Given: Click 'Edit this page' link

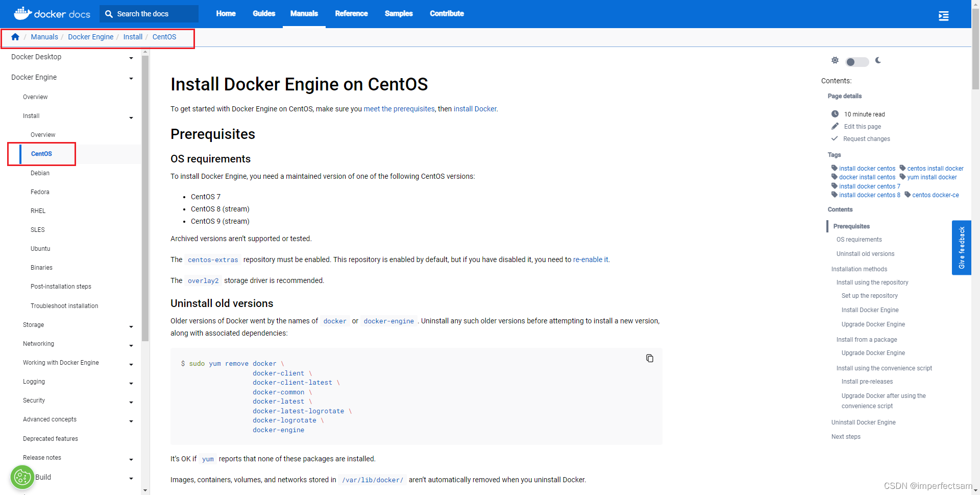Looking at the screenshot, I should pyautogui.click(x=862, y=127).
